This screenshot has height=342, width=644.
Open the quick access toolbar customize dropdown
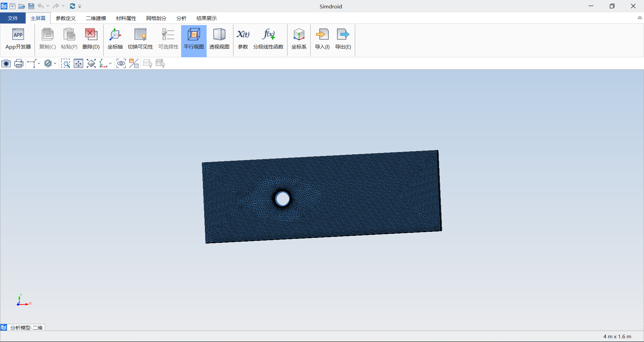(x=80, y=6)
